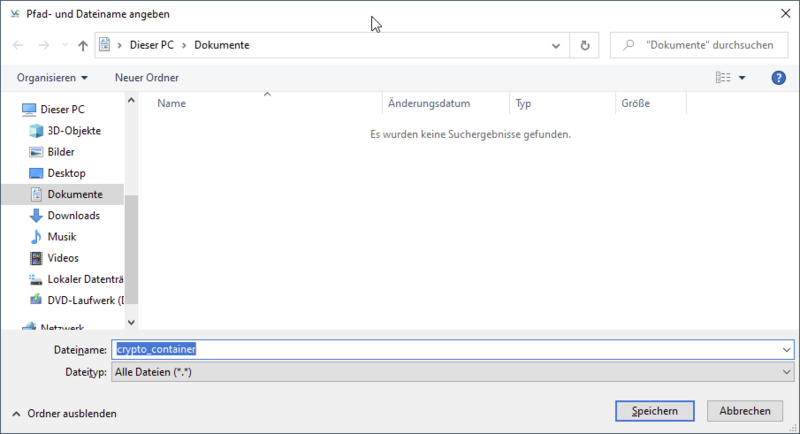Click Neuer Ordner in toolbar
800x434 pixels.
146,77
